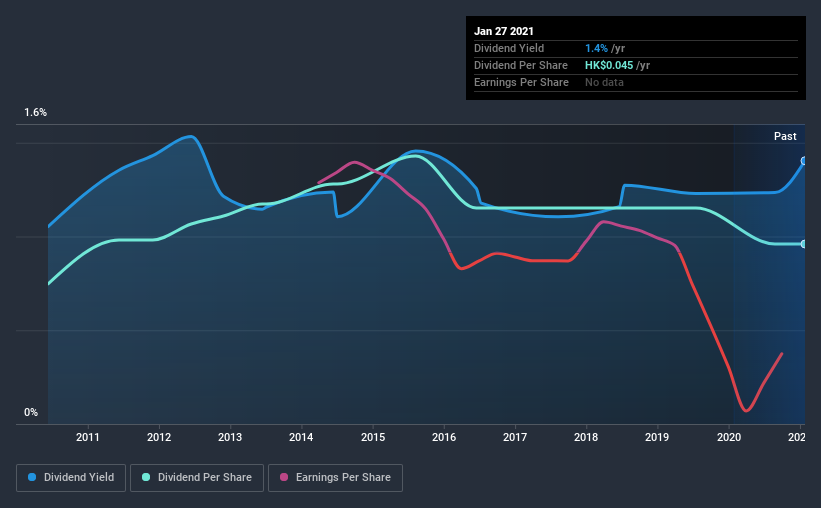Viewport: 821px width, 508px height.
Task: Click the HK$0.045 Dividend Per Share value
Action: coord(609,65)
